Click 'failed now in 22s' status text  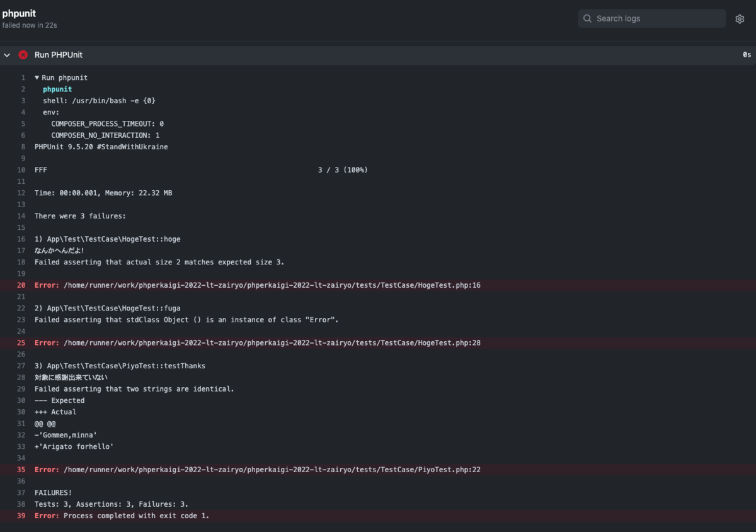click(30, 25)
